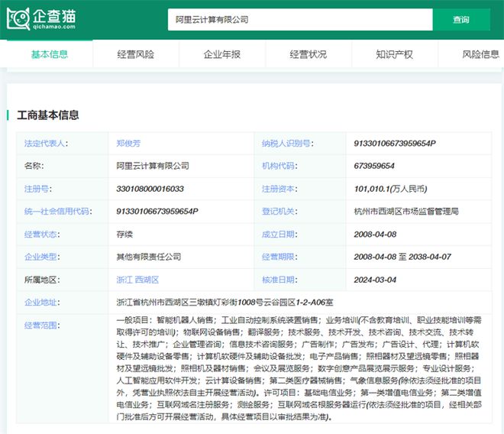Open legal representative 郑俊芳 link
Viewport: 504px width, 434px height.
coord(128,143)
